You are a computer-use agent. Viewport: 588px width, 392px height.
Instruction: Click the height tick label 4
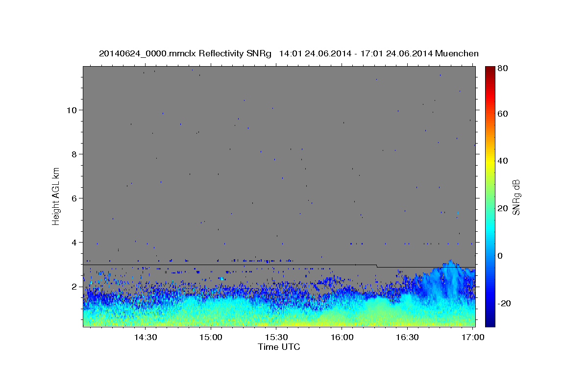(75, 243)
